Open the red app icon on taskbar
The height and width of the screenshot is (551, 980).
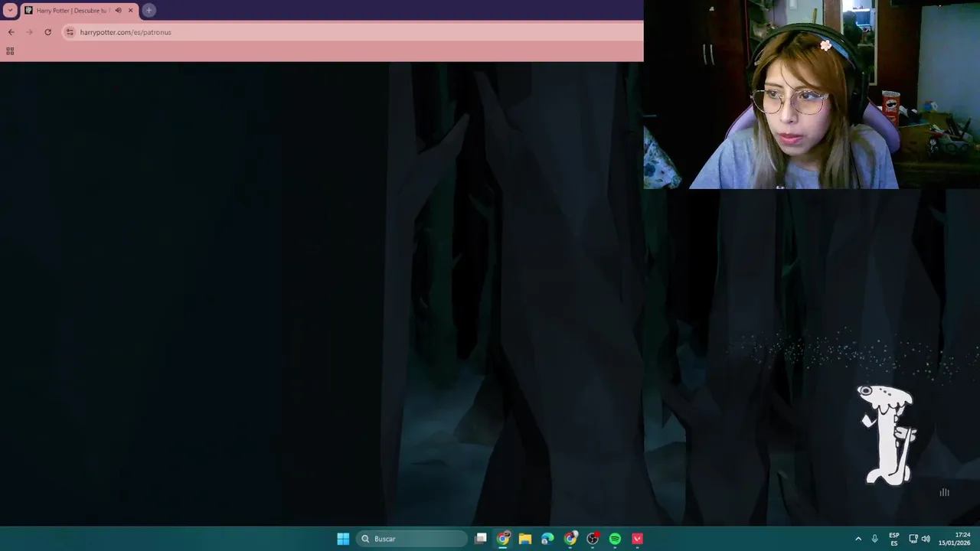(x=637, y=539)
